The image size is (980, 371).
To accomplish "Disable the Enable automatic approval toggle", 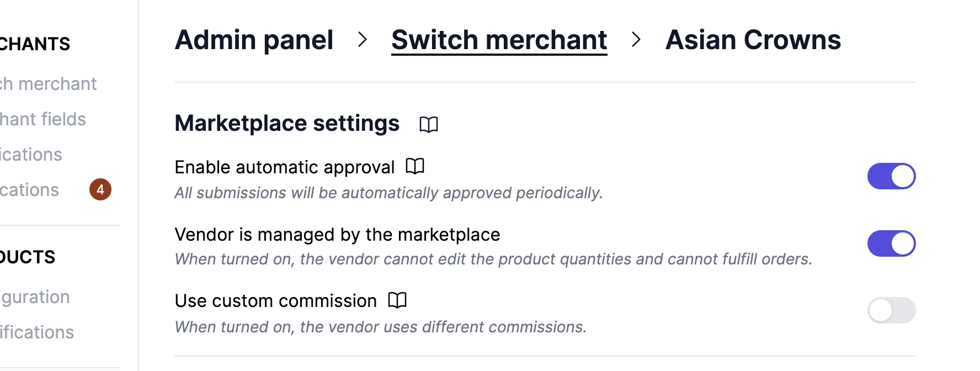I will [x=891, y=176].
